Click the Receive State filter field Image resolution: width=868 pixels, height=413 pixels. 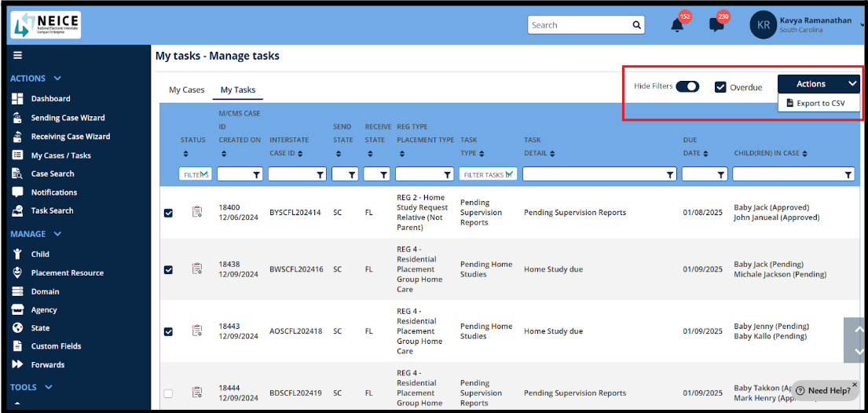[377, 174]
